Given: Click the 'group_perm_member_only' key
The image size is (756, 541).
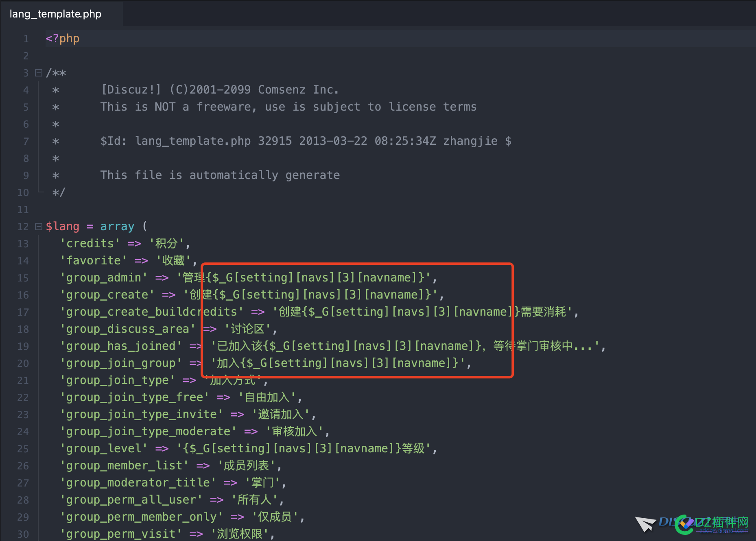Looking at the screenshot, I should click(x=141, y=517).
